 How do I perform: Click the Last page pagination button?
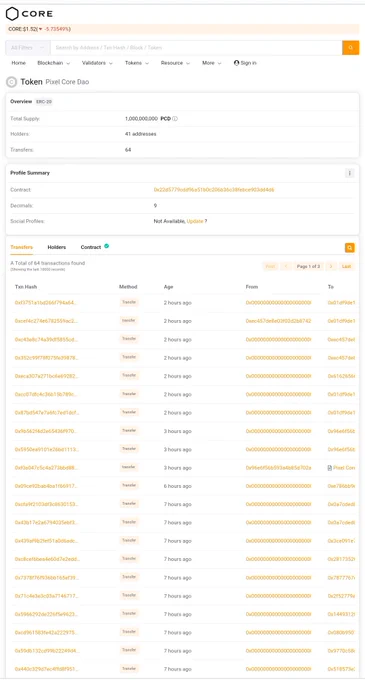point(346,266)
